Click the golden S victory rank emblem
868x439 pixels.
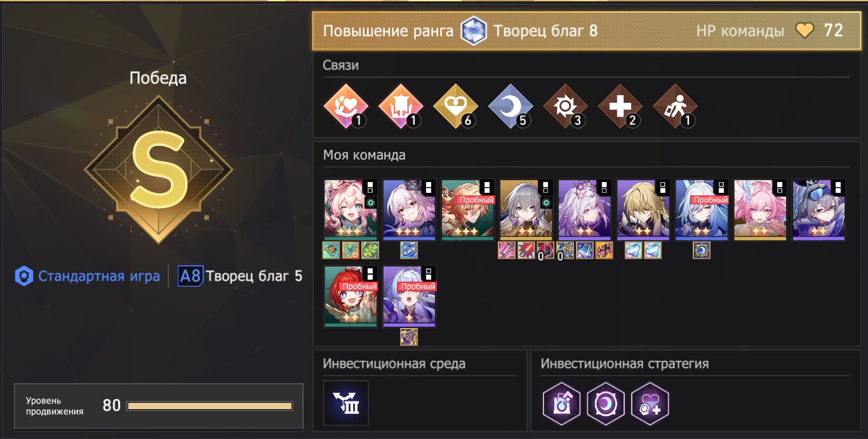click(x=159, y=169)
